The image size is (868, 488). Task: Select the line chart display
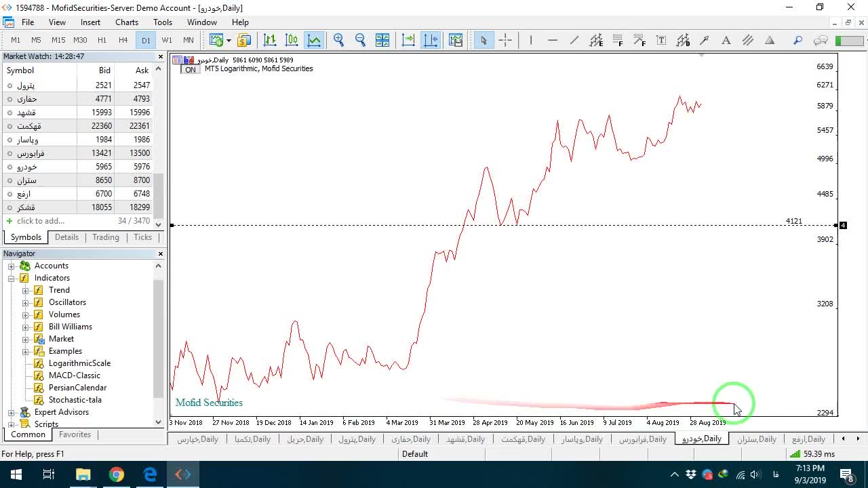[314, 40]
